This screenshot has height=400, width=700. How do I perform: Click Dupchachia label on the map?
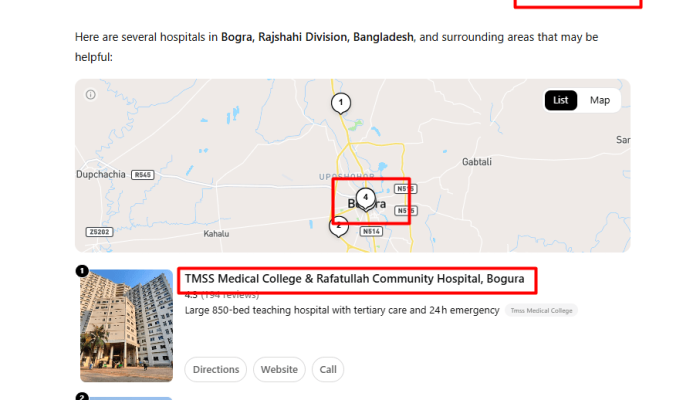click(x=102, y=174)
